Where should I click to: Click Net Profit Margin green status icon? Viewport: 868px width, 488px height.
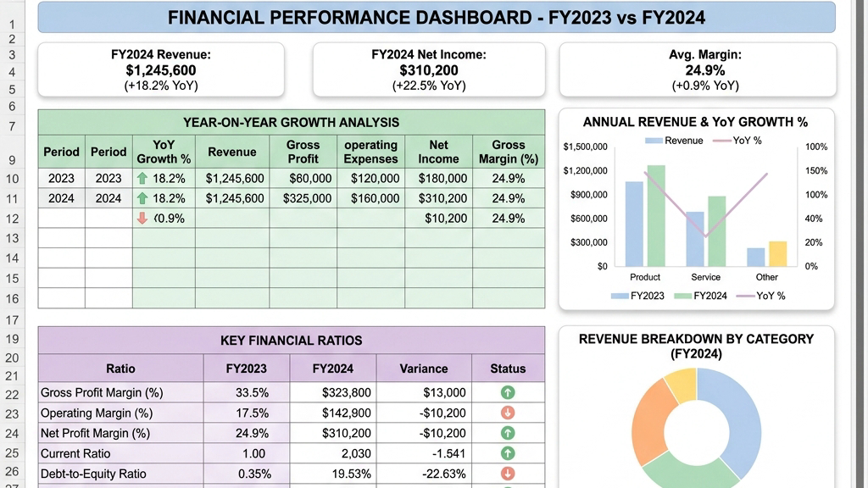click(508, 433)
